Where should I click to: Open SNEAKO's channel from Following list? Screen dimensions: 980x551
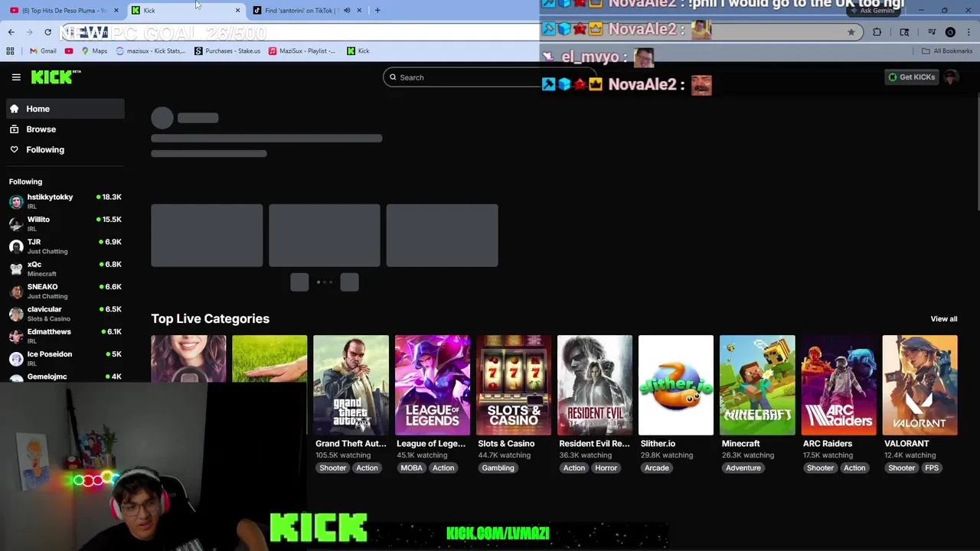(66, 291)
